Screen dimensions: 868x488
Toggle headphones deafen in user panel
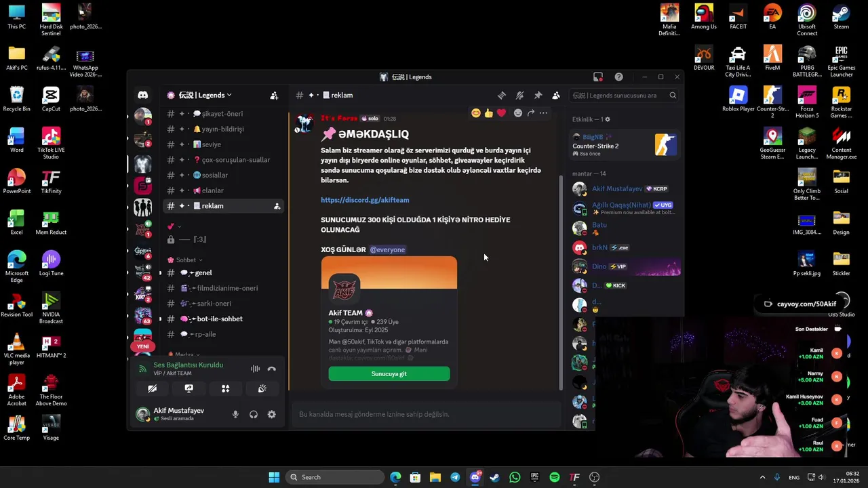click(x=254, y=414)
